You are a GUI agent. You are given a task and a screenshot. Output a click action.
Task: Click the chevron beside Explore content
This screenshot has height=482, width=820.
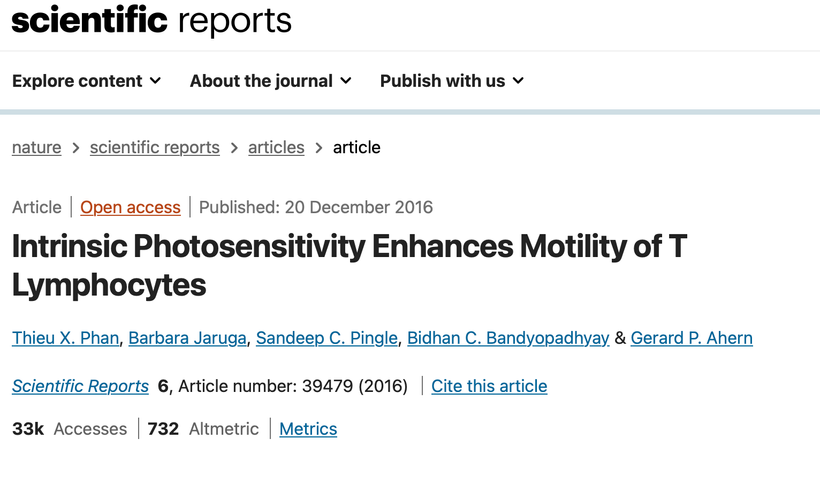click(155, 81)
